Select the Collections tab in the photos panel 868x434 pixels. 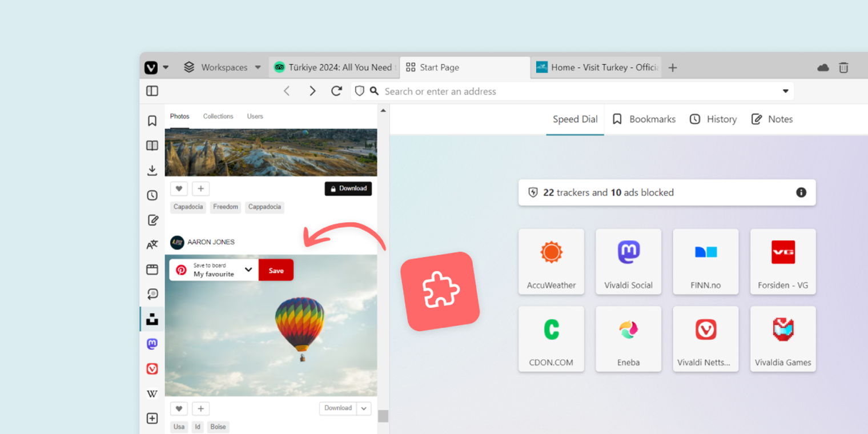[218, 116]
